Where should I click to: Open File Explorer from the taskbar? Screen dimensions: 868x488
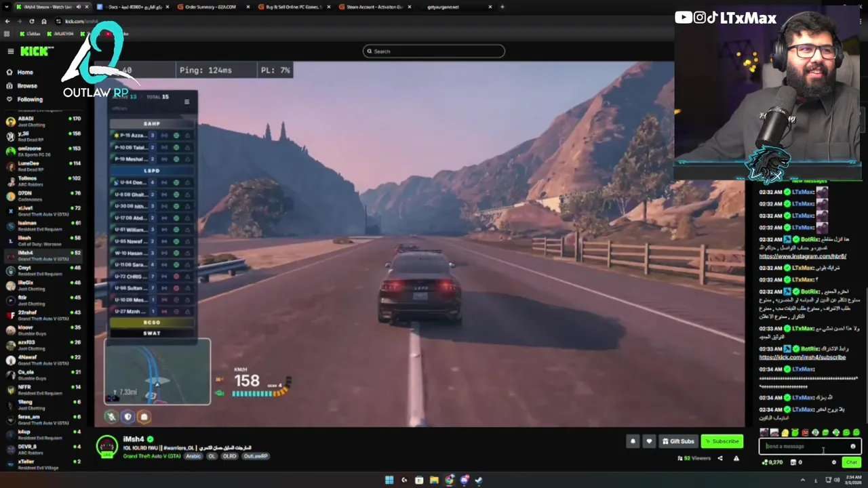tap(434, 480)
